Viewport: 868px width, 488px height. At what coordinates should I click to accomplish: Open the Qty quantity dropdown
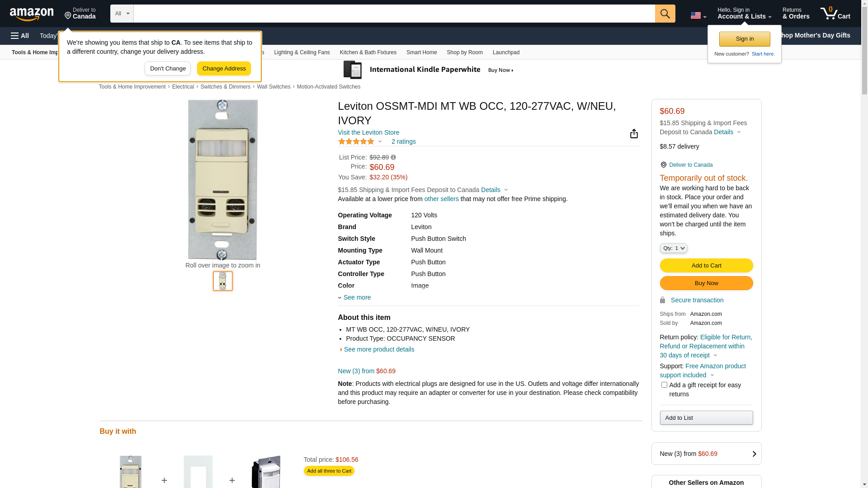673,248
